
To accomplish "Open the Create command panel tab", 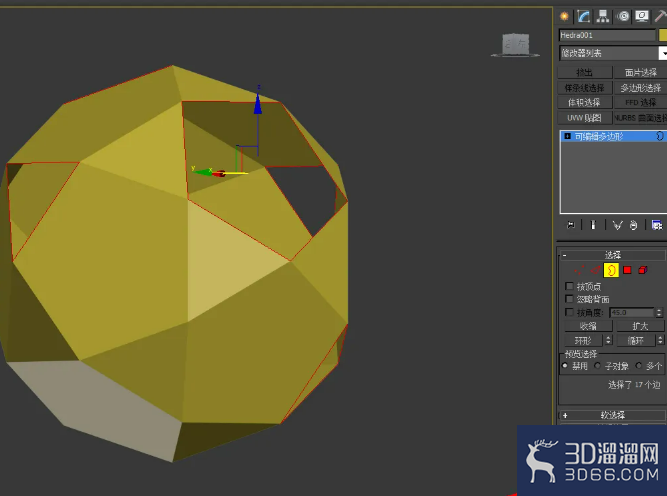I will coord(564,17).
